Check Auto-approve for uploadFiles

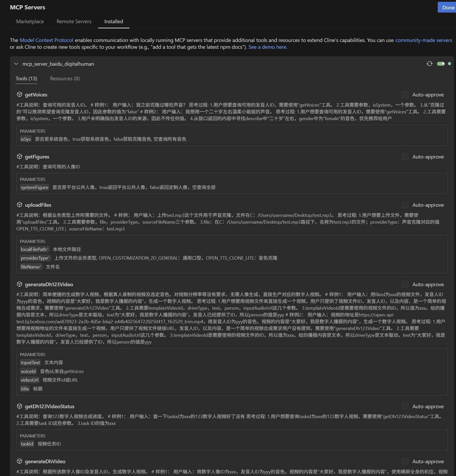[405, 205]
